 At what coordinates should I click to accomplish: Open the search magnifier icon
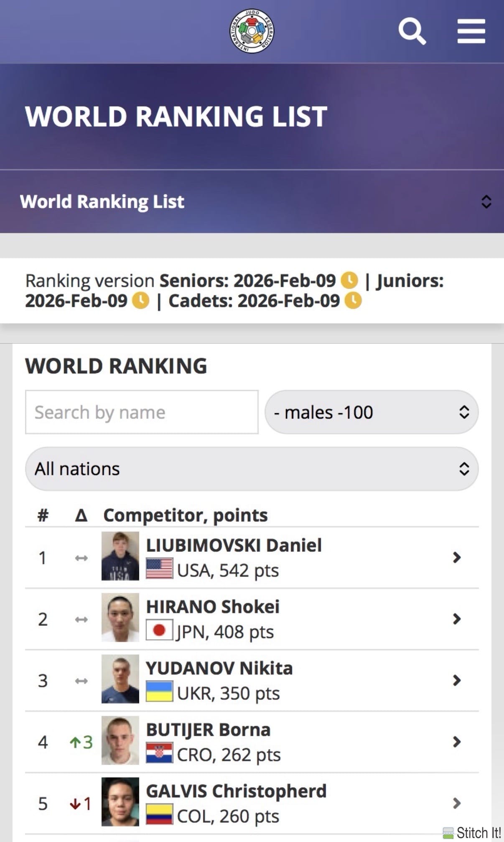point(412,31)
